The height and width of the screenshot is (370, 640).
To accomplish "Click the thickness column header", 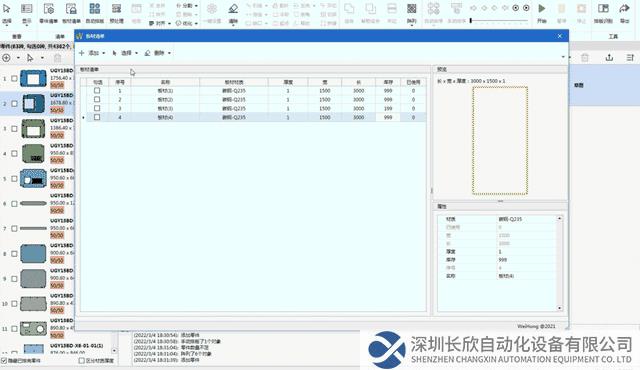I will [x=288, y=82].
